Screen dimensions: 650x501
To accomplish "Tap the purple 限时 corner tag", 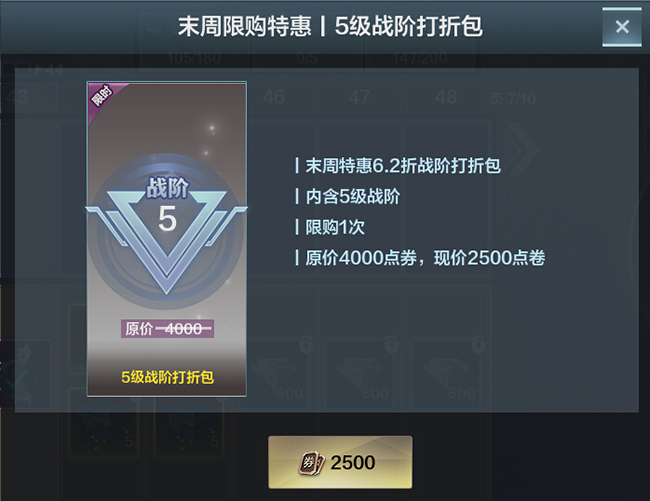I will (102, 96).
